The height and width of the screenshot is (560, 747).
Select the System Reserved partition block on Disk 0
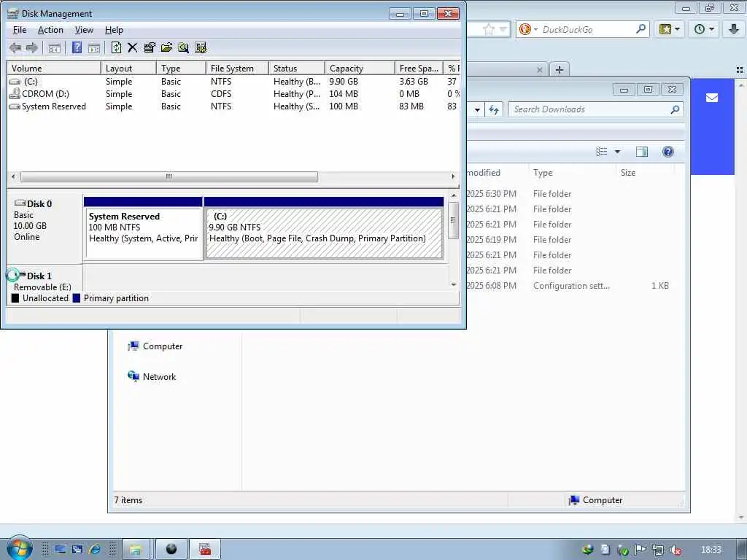tap(143, 228)
